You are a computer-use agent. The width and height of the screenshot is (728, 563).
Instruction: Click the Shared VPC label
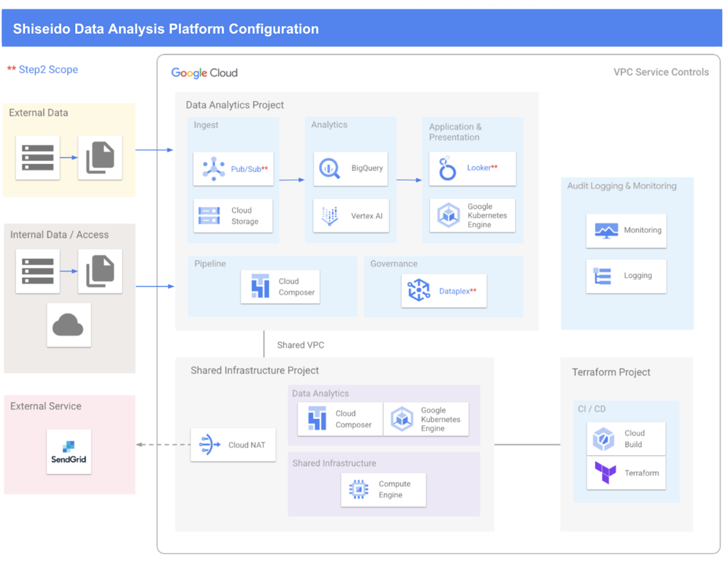(x=301, y=345)
